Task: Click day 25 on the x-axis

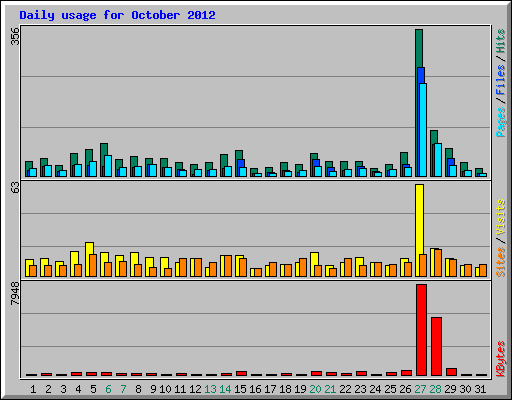Action: click(390, 389)
